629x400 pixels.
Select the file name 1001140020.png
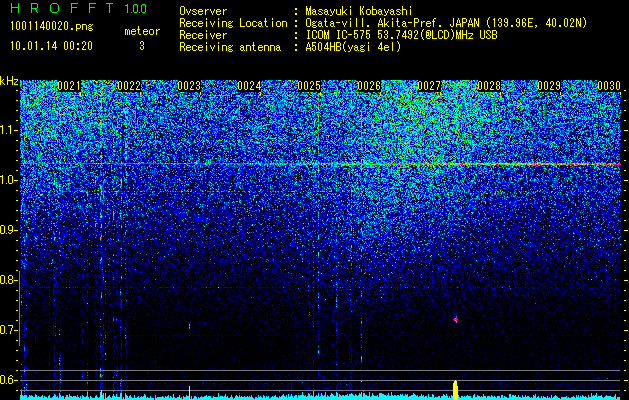[52, 27]
